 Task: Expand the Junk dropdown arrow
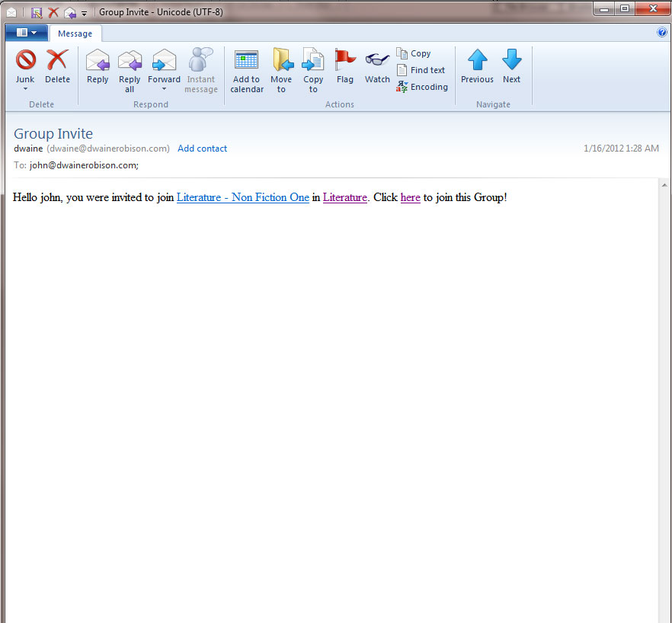coord(25,89)
